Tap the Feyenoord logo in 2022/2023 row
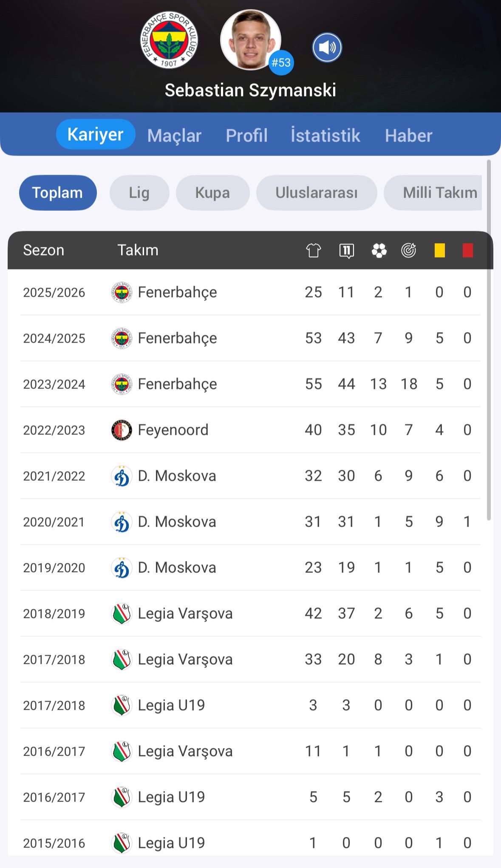Screen dimensions: 501x868 point(122,430)
